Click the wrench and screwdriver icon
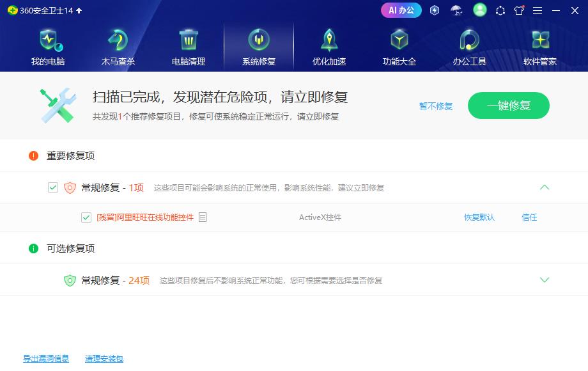The image size is (588, 371). tap(58, 106)
